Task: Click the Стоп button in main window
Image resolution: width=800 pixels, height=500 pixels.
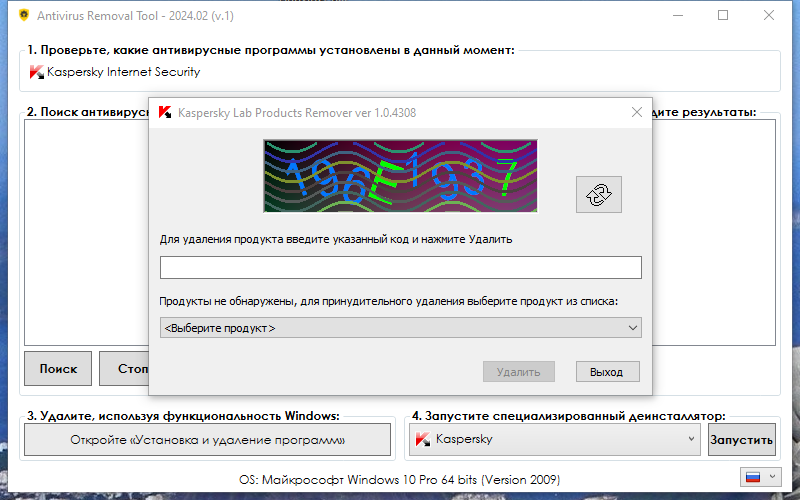Action: coord(124,368)
